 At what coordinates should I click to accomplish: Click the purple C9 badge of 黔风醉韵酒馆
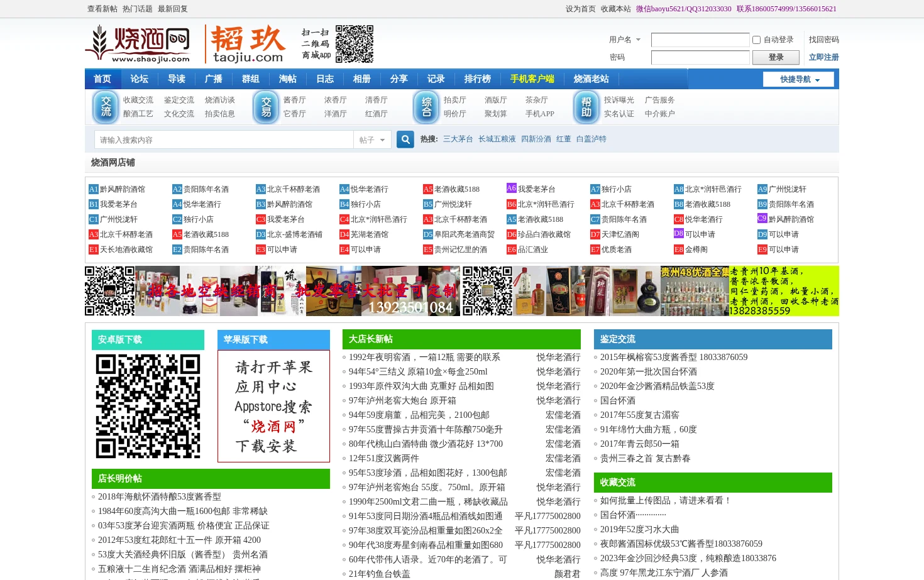(762, 218)
